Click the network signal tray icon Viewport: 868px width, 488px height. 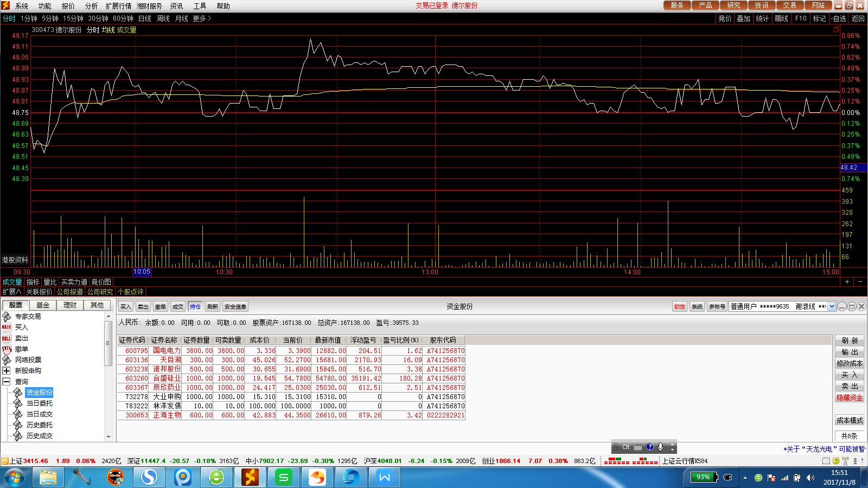click(784, 478)
